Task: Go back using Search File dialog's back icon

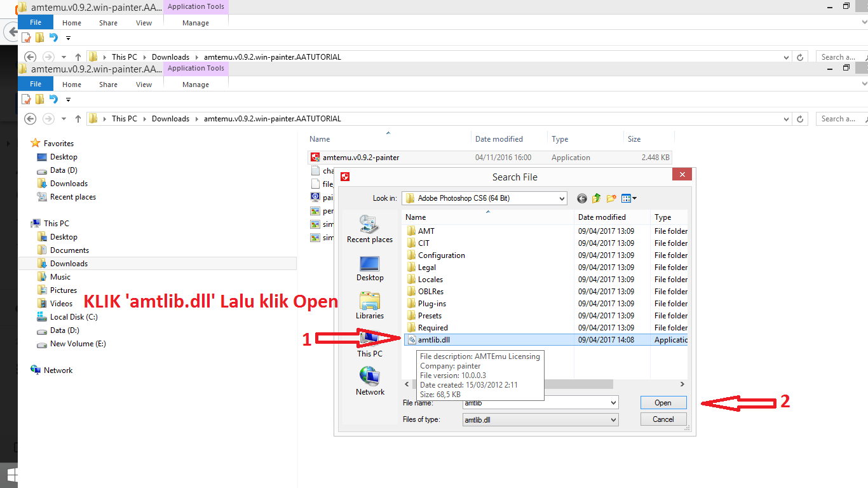Action: pyautogui.click(x=582, y=198)
